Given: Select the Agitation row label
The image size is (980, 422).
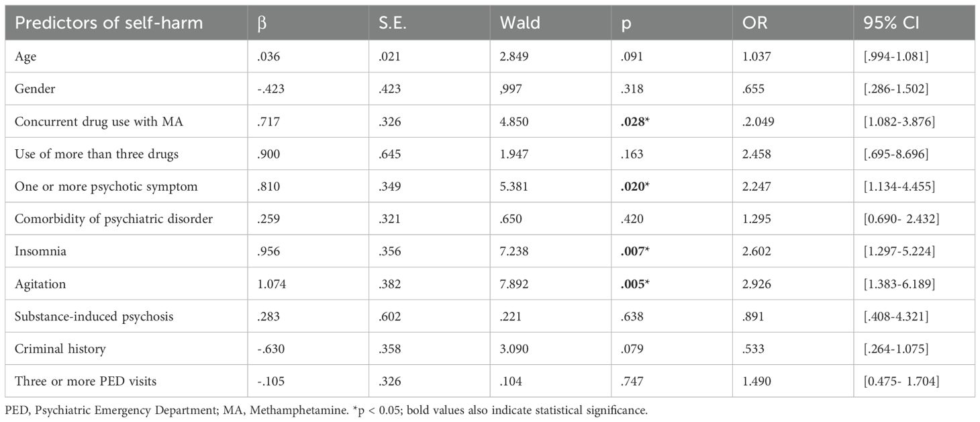Looking at the screenshot, I should pyautogui.click(x=38, y=284).
